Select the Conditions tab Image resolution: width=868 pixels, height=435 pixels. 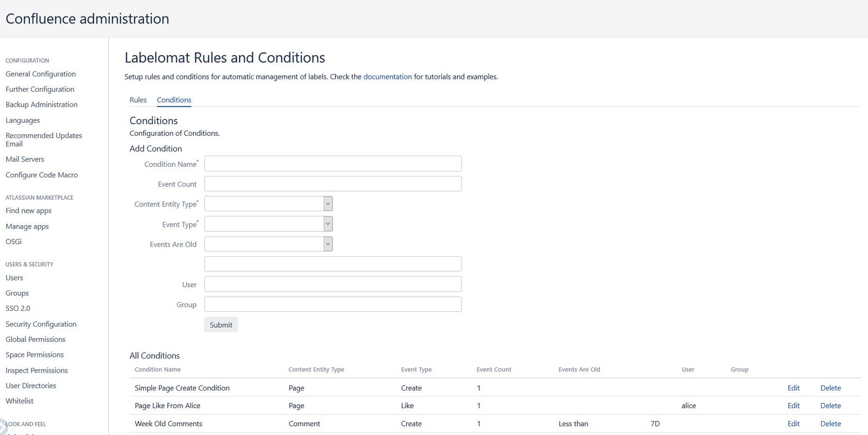174,100
